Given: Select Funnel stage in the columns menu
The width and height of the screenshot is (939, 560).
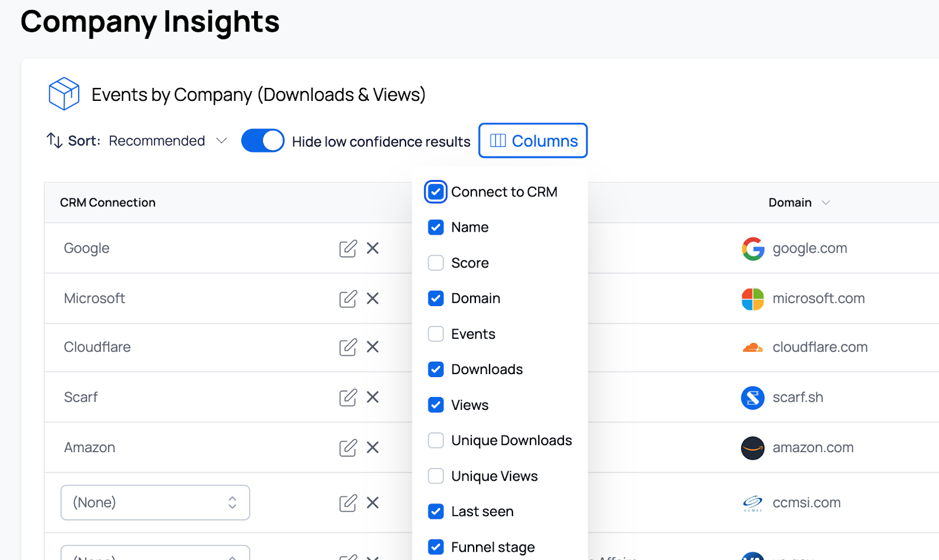Looking at the screenshot, I should click(436, 547).
